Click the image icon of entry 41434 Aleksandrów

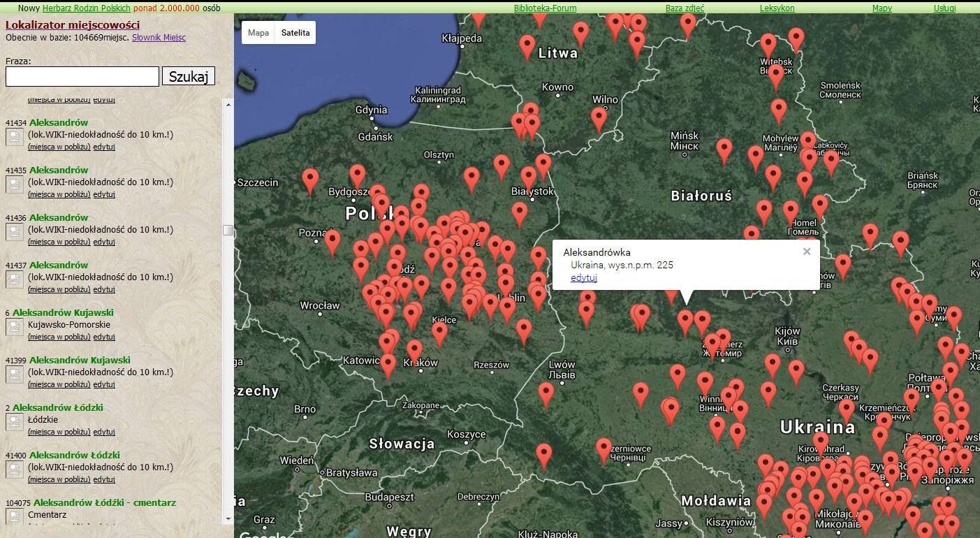tap(15, 137)
